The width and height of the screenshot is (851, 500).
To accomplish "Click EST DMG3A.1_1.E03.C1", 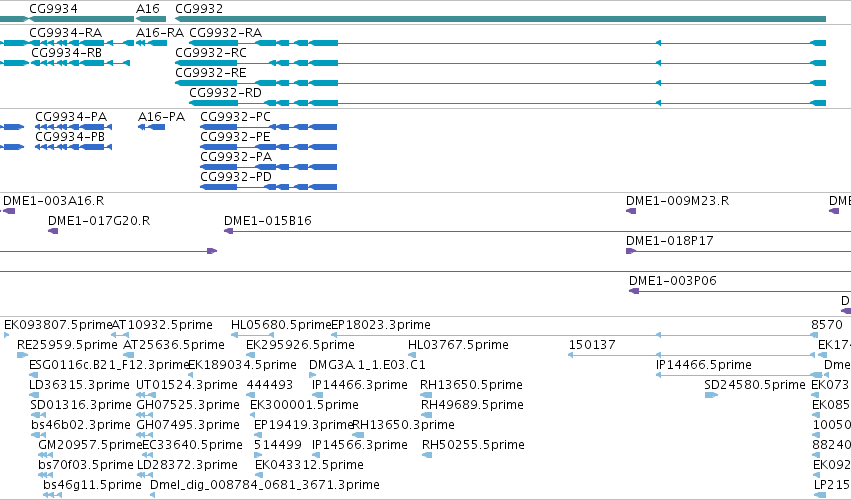I will point(367,365).
